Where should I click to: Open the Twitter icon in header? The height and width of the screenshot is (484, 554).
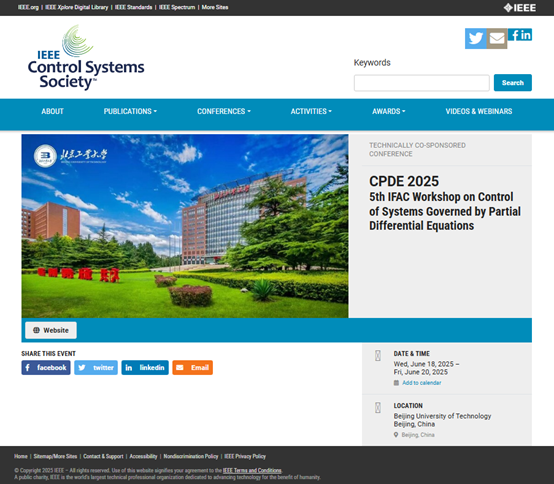[x=476, y=39]
